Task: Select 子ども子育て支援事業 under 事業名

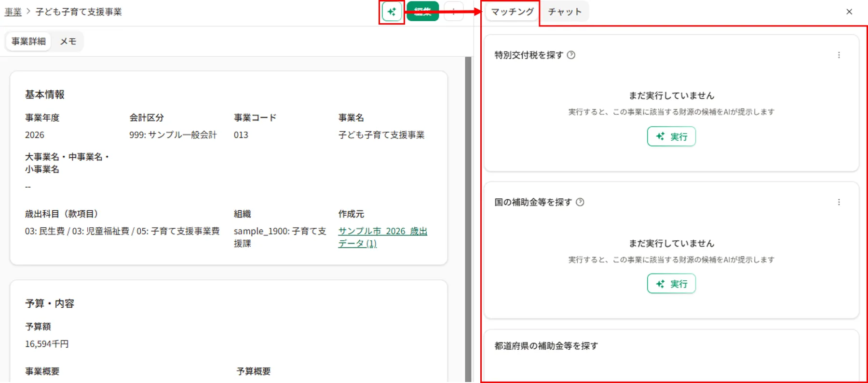Action: pos(381,135)
